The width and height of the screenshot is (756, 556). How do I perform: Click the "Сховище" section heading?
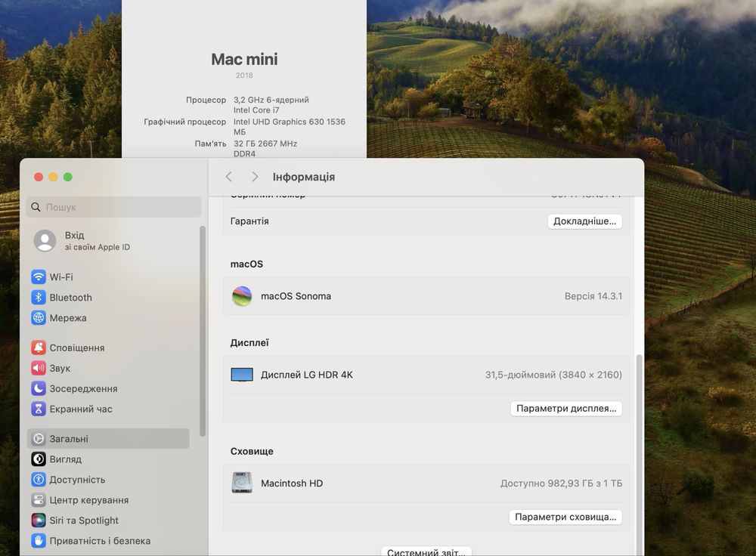point(252,451)
